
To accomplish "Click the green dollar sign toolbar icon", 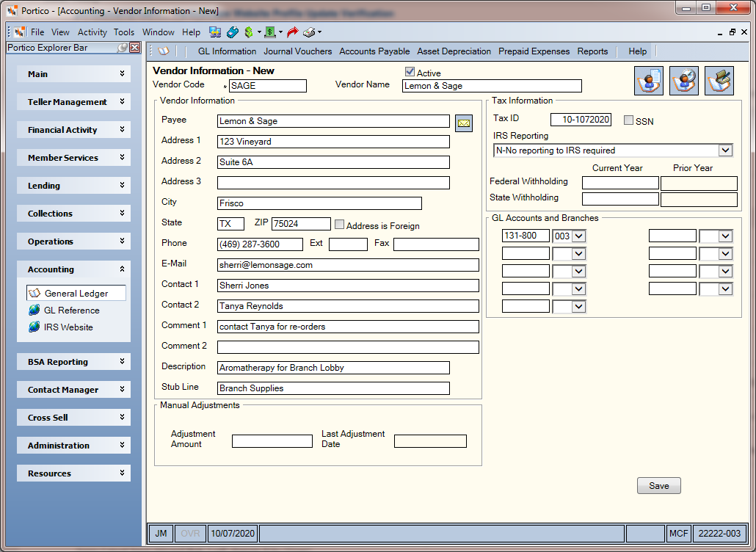I will (249, 32).
